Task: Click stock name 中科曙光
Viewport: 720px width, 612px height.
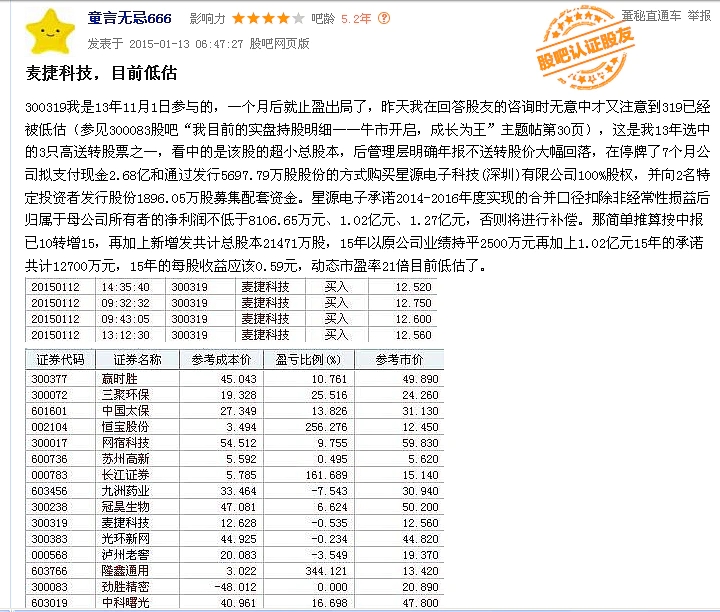Action: click(x=125, y=603)
